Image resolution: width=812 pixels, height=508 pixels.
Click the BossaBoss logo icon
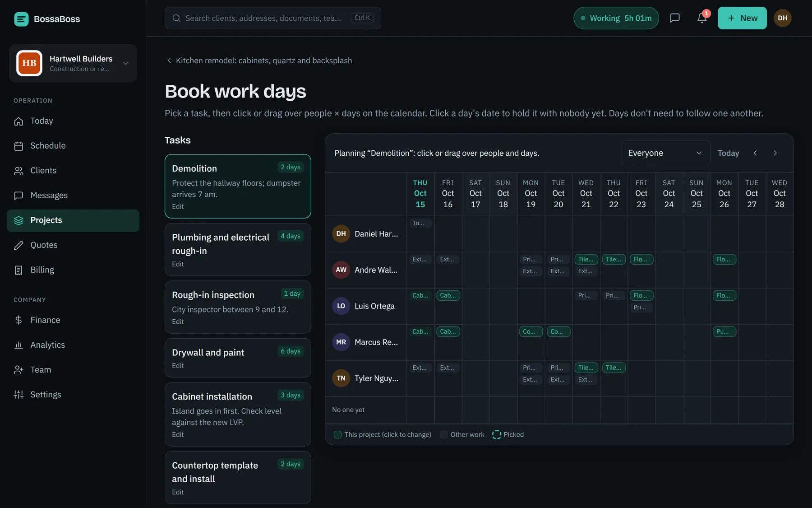pos(21,19)
